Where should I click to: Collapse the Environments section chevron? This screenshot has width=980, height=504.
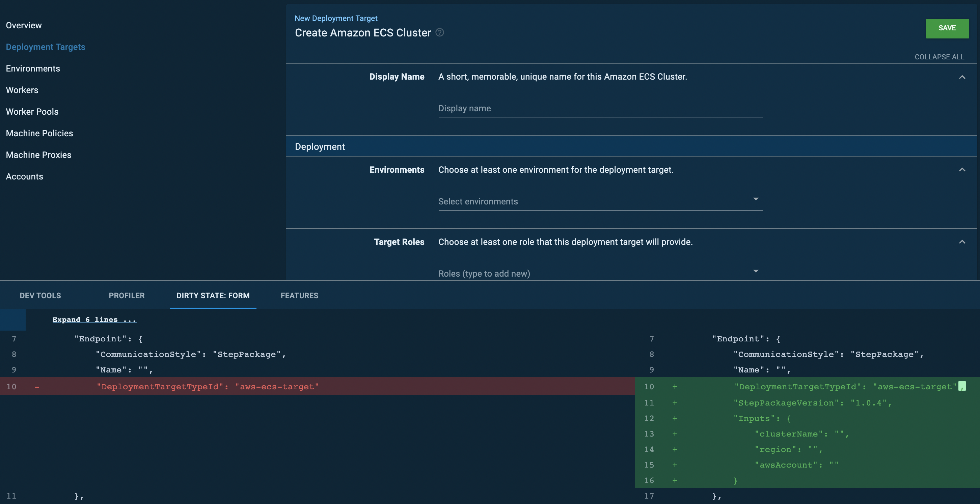[962, 170]
